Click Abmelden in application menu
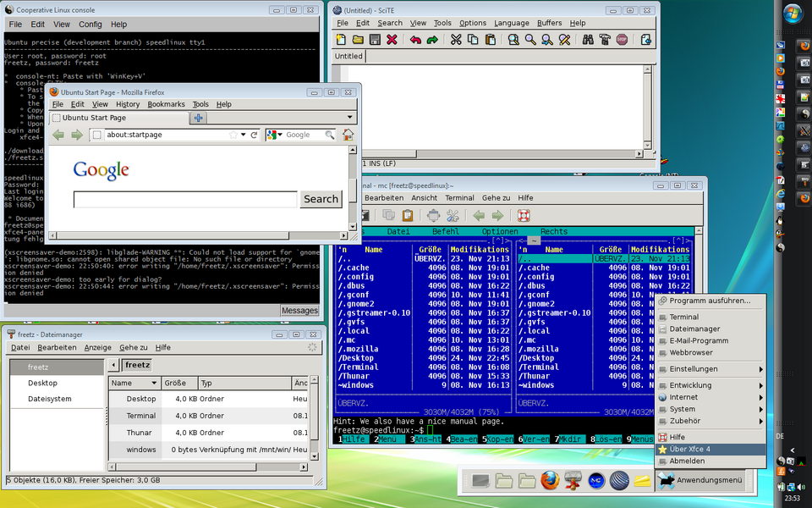Screen dimensions: 812x508 (x=710, y=461)
